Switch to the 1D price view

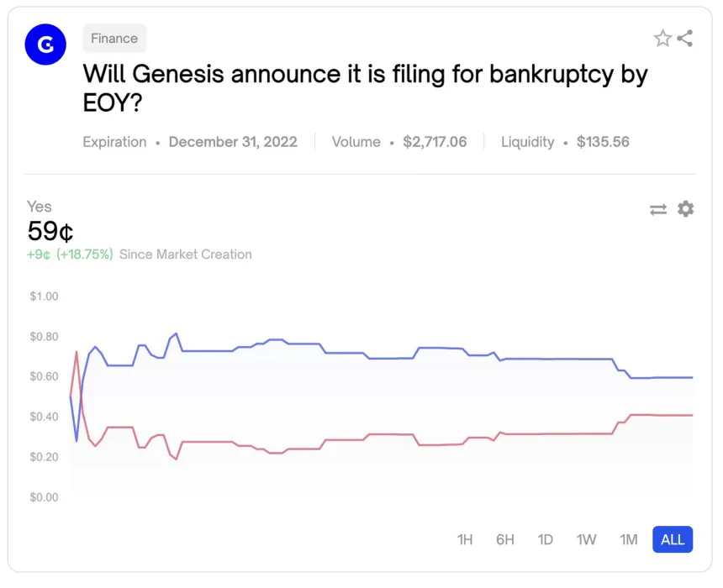[546, 539]
